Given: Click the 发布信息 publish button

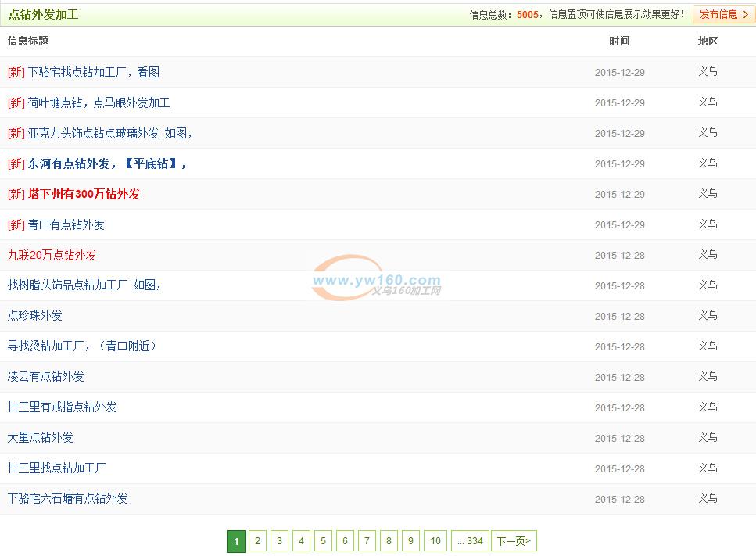Looking at the screenshot, I should [723, 14].
